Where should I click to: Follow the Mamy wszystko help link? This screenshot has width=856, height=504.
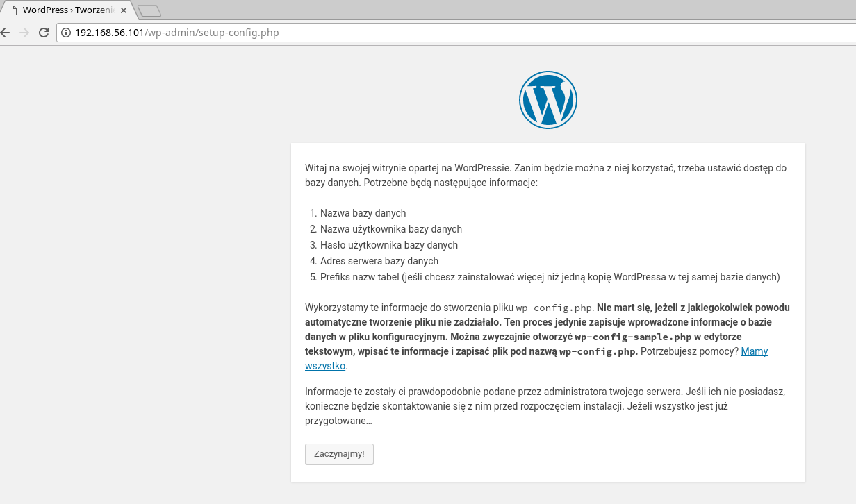pyautogui.click(x=754, y=351)
